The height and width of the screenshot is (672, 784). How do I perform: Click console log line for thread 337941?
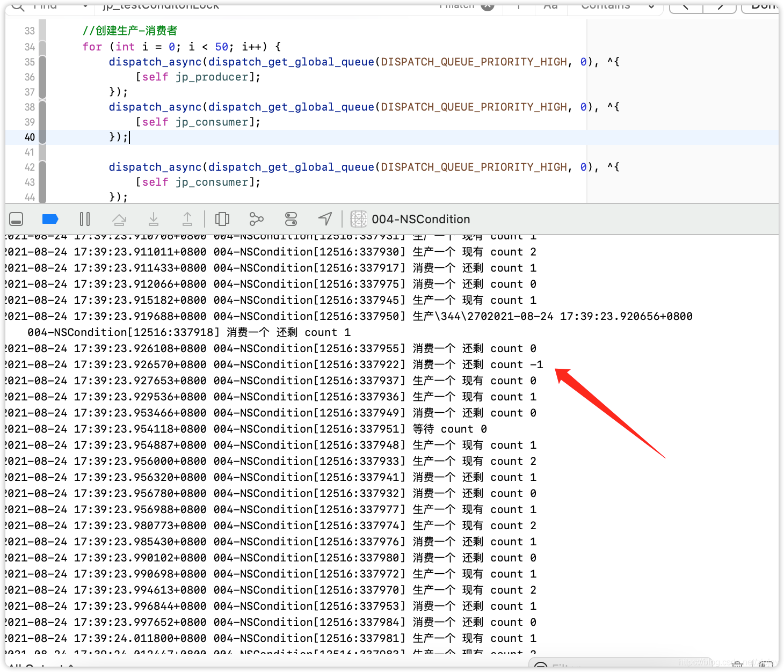pyautogui.click(x=271, y=477)
